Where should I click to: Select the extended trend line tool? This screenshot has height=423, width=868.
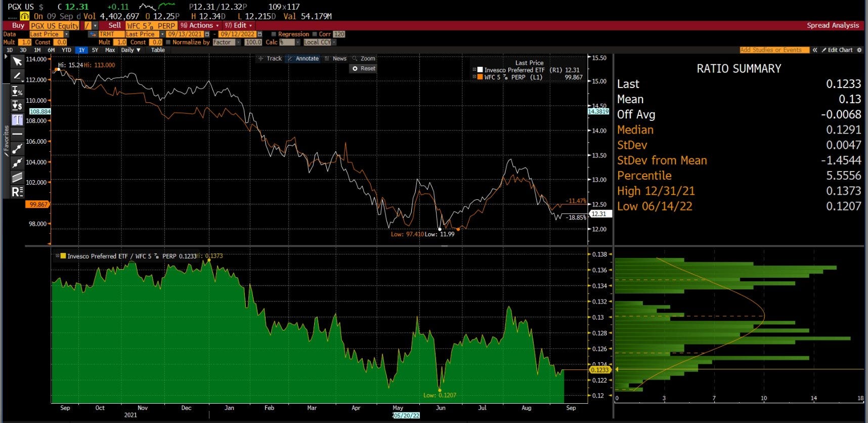pyautogui.click(x=17, y=163)
